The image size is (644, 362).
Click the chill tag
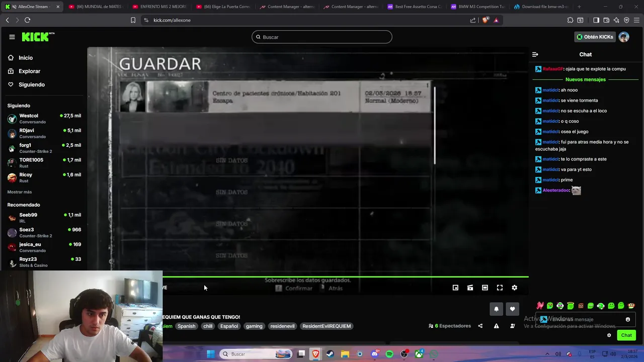click(x=208, y=326)
